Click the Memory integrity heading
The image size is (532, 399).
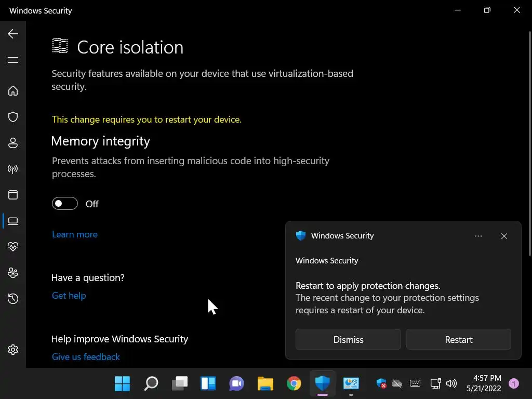pyautogui.click(x=100, y=141)
